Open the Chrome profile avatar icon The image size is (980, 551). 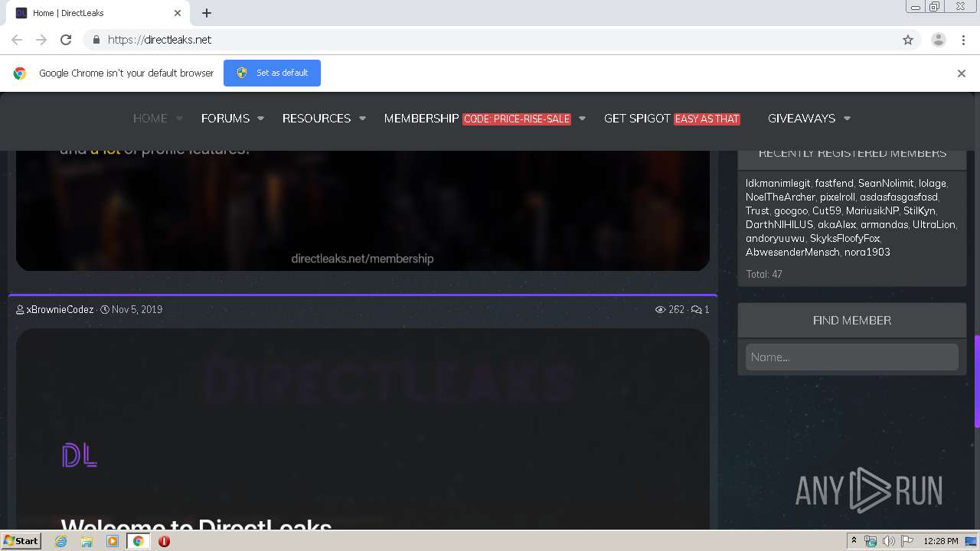[x=939, y=40]
